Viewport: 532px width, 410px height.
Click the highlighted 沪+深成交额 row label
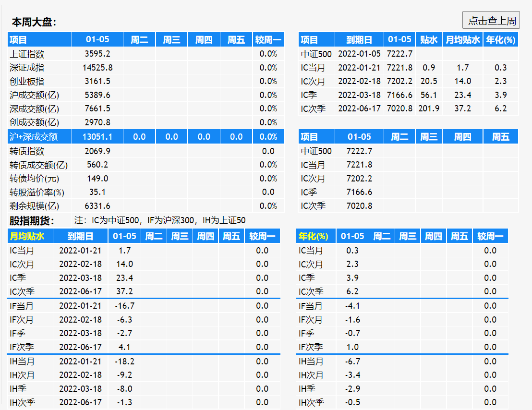tap(34, 137)
